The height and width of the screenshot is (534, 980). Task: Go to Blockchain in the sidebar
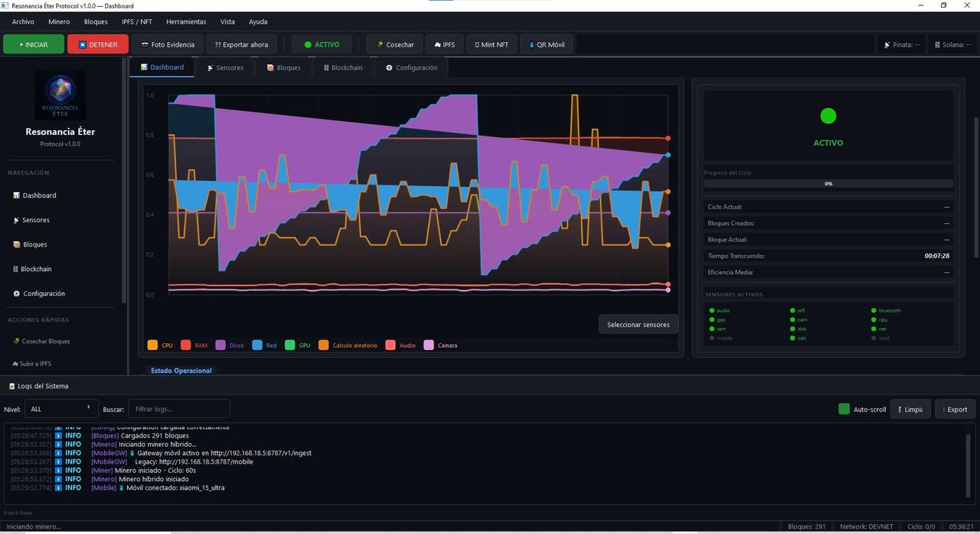click(x=36, y=269)
